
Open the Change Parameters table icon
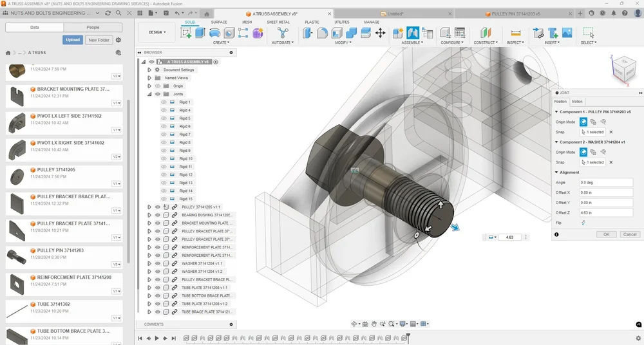[460, 33]
